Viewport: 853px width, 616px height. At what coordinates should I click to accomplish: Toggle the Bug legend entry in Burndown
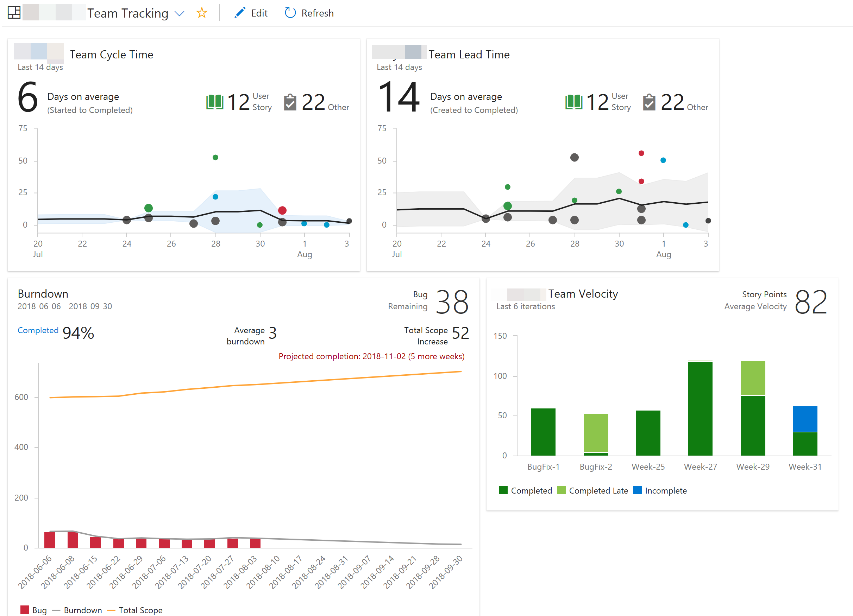[39, 610]
